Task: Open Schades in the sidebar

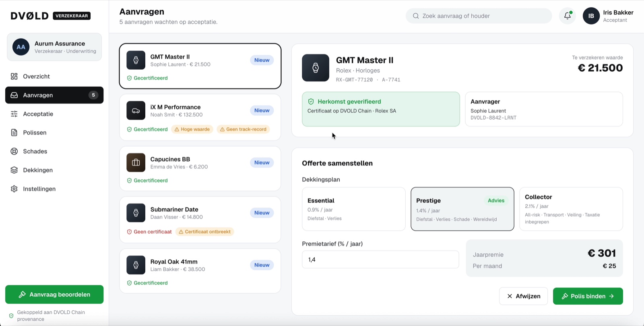Action: point(54,151)
